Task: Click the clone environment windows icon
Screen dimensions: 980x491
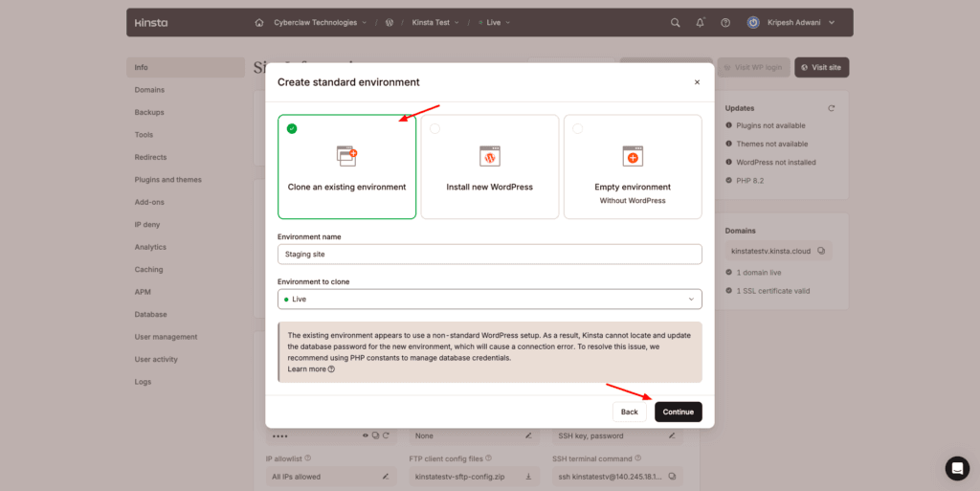Action: coord(346,156)
